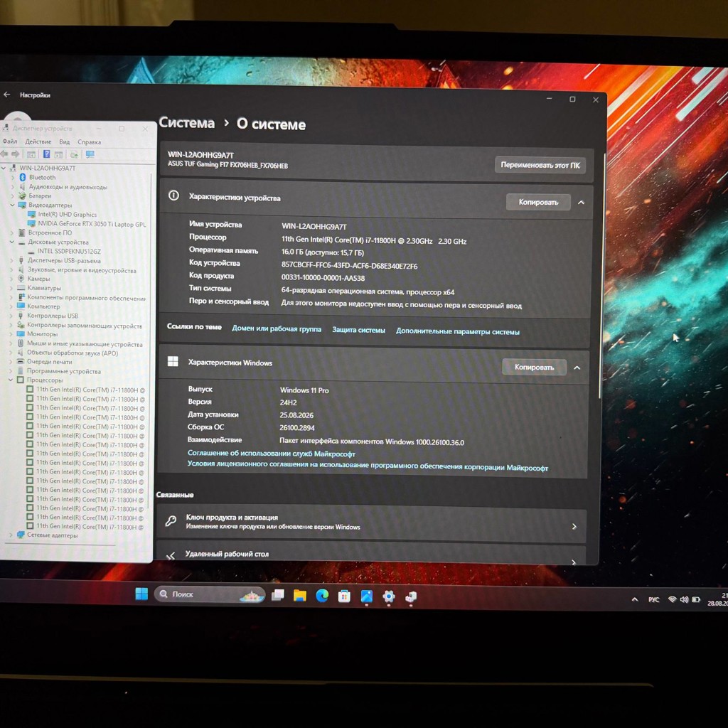Open Домен или рабочая группа link
Image resolution: width=728 pixels, height=728 pixels.
click(277, 328)
